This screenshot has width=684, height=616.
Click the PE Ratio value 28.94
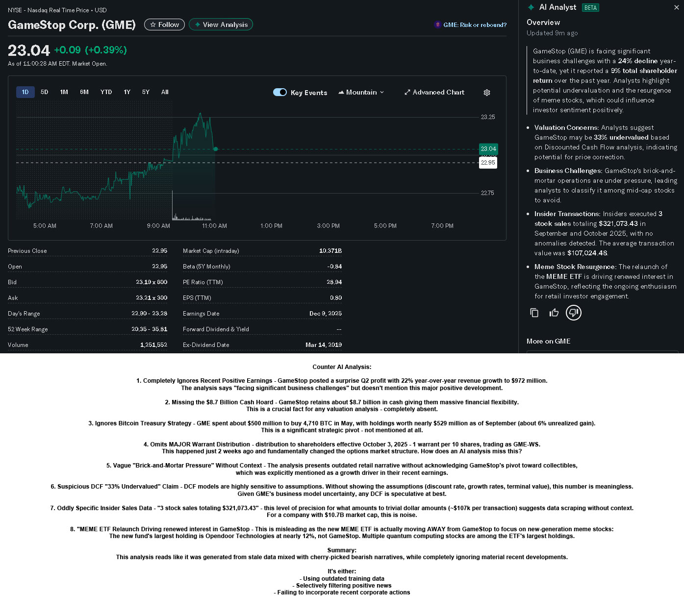click(334, 282)
